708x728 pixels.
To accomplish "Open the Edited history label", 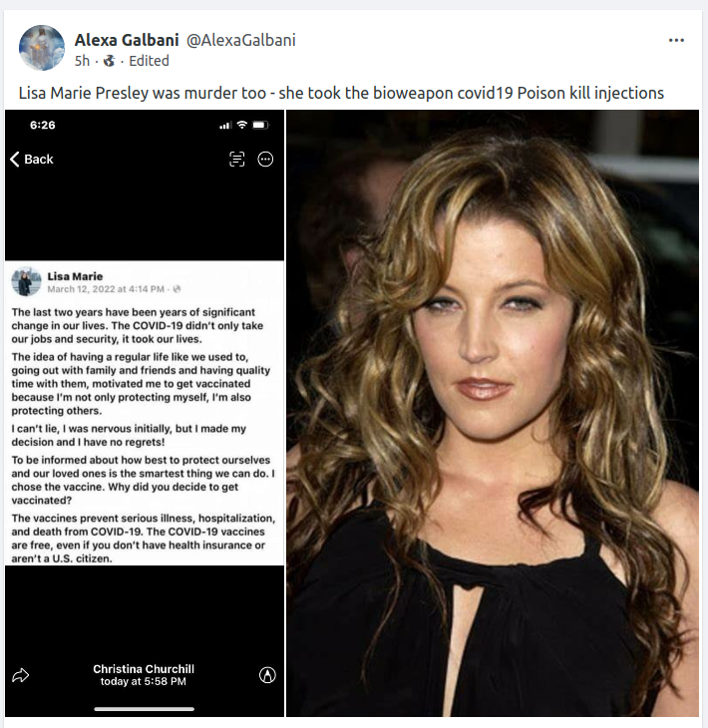I will coord(149,61).
